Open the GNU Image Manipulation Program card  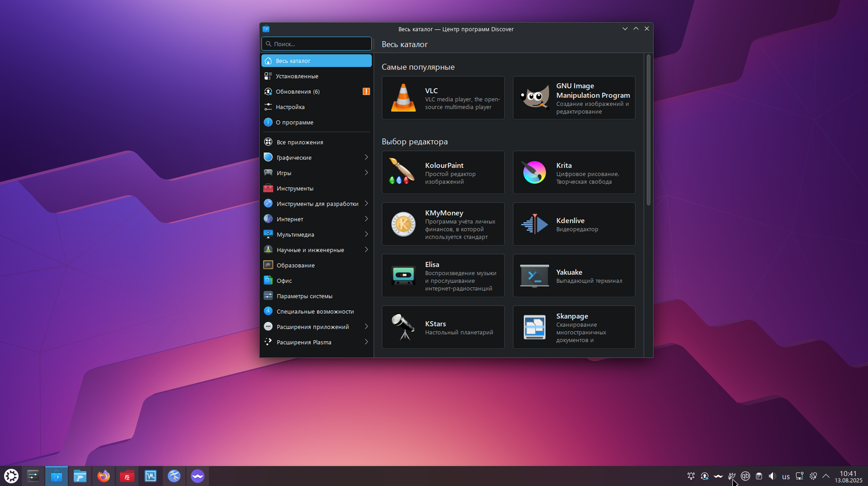[574, 98]
